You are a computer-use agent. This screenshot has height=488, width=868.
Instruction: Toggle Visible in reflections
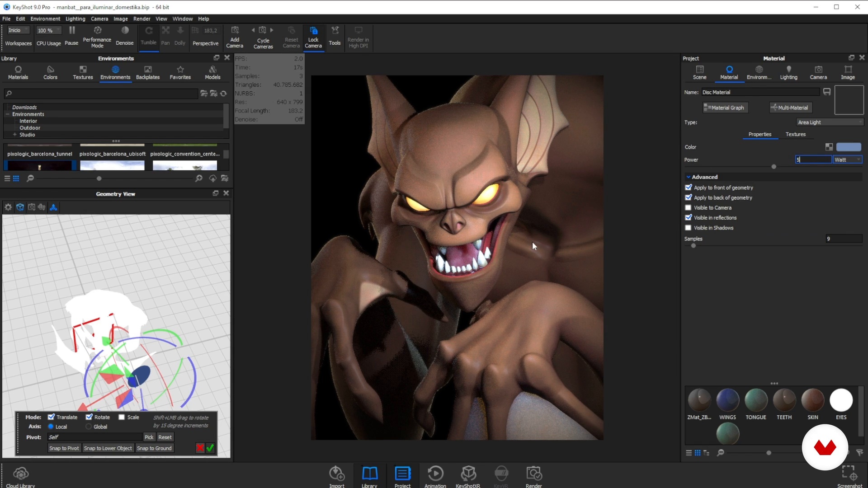pos(688,217)
